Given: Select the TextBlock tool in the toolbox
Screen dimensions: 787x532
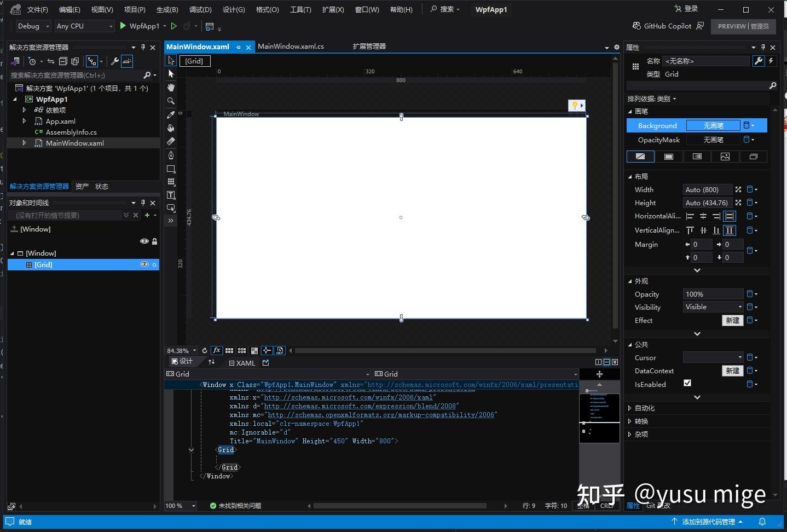Looking at the screenshot, I should click(171, 195).
